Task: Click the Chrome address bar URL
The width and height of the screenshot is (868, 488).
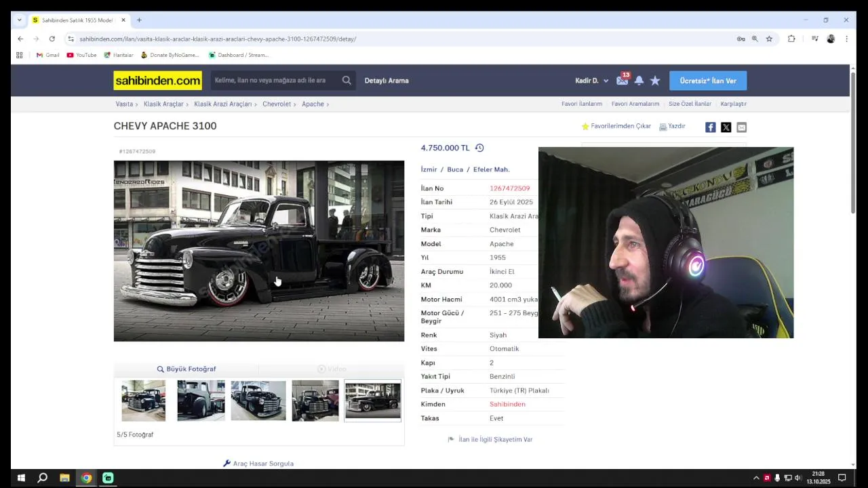Action: pyautogui.click(x=218, y=39)
